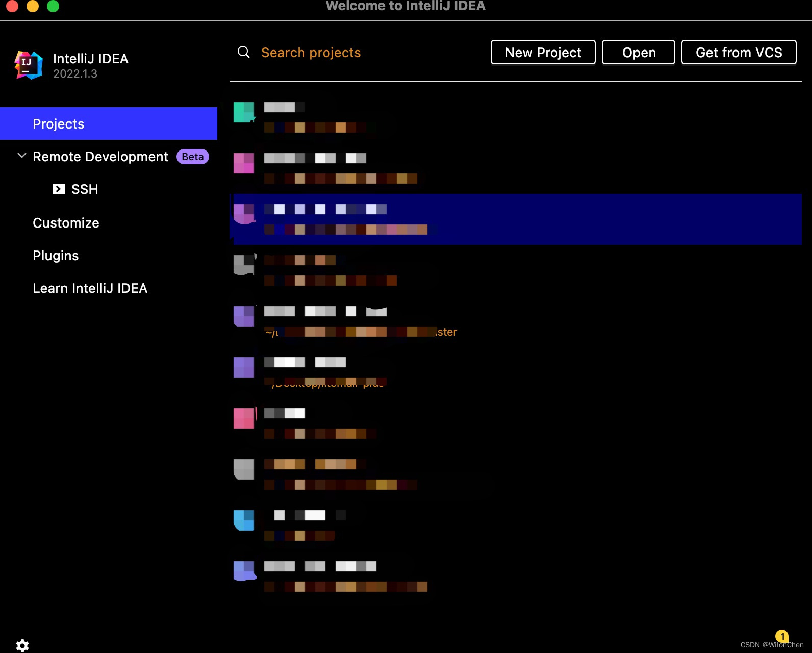812x653 pixels.
Task: Open the project whose path ends in 'ster'
Action: [516, 321]
